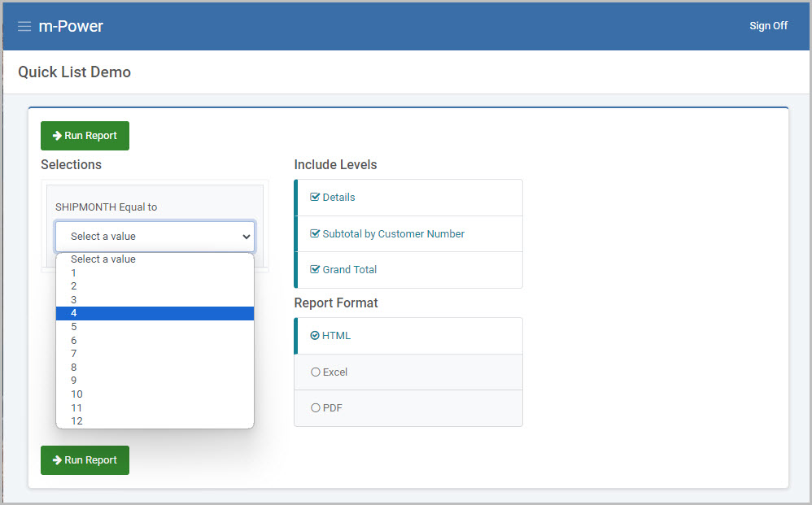Image resolution: width=812 pixels, height=505 pixels.
Task: Click the top Run Report button
Action: click(x=85, y=136)
